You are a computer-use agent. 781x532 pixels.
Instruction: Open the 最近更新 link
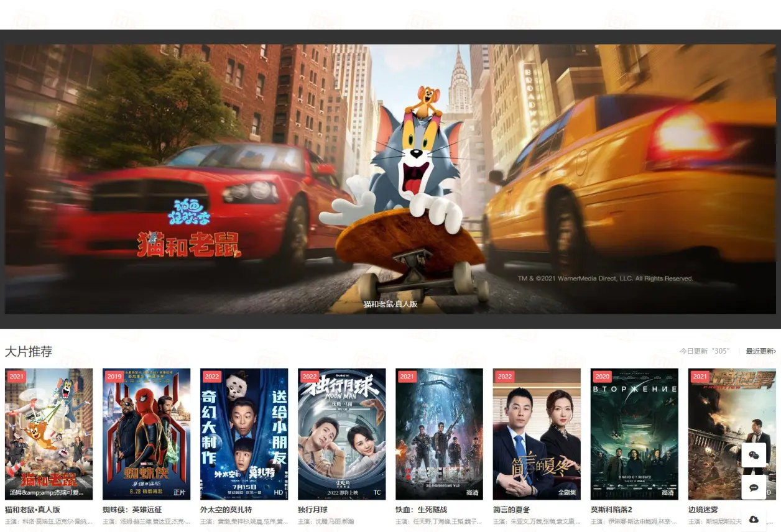coord(760,351)
